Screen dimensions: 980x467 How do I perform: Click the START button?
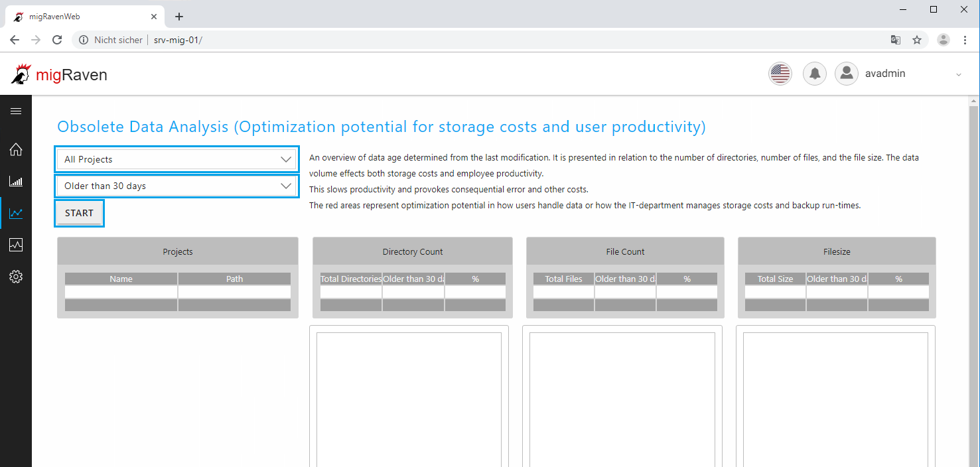tap(79, 213)
